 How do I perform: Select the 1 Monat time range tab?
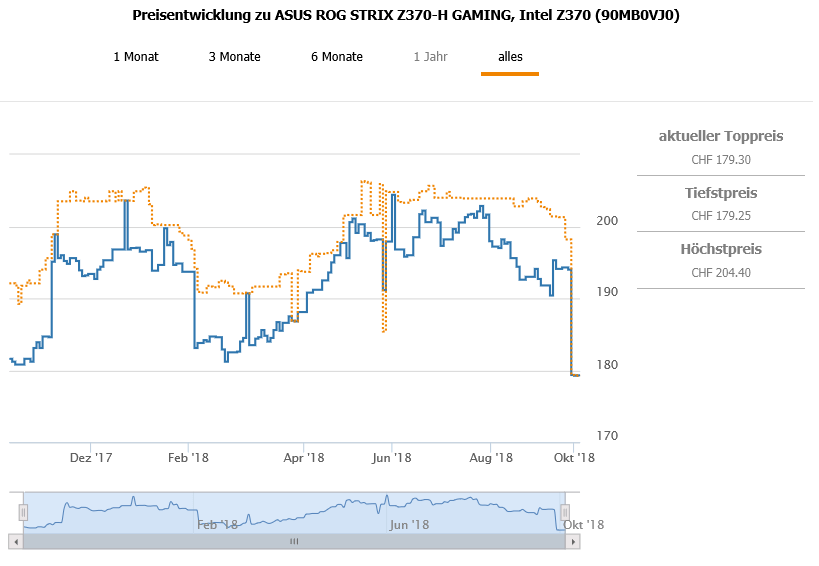tap(136, 57)
